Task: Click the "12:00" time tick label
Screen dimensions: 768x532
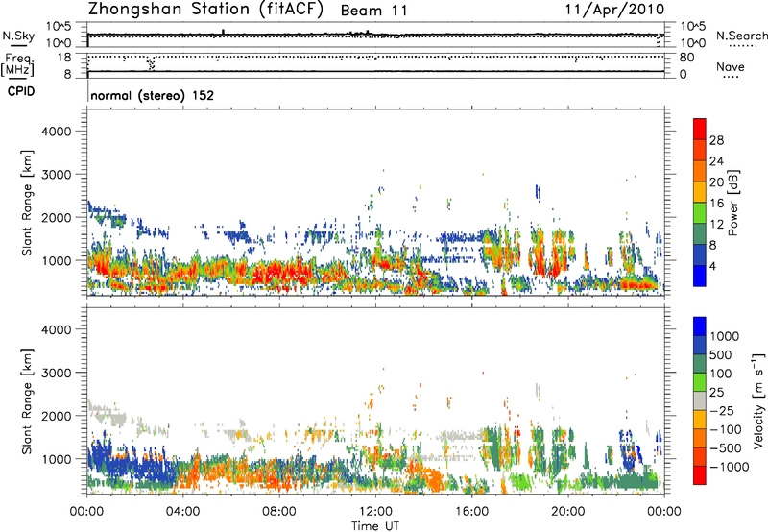Action: [375, 512]
